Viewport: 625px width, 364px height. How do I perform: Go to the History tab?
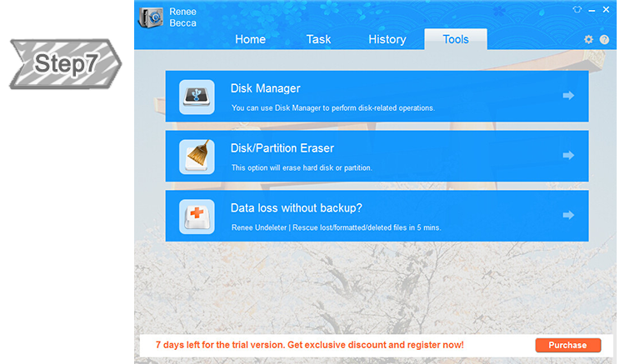click(387, 39)
